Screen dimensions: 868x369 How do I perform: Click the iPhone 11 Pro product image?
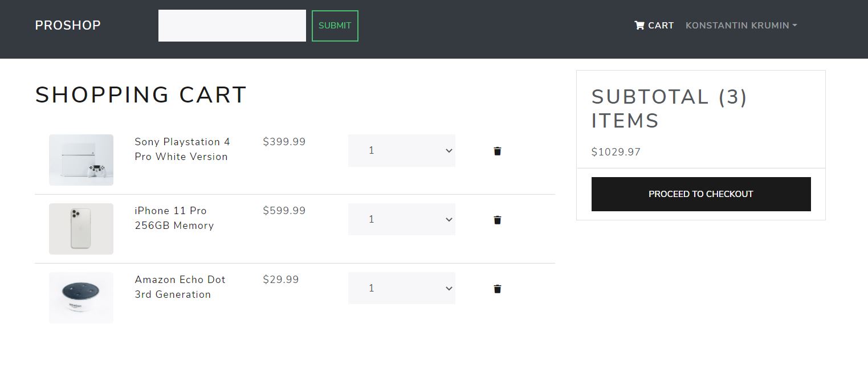[81, 229]
